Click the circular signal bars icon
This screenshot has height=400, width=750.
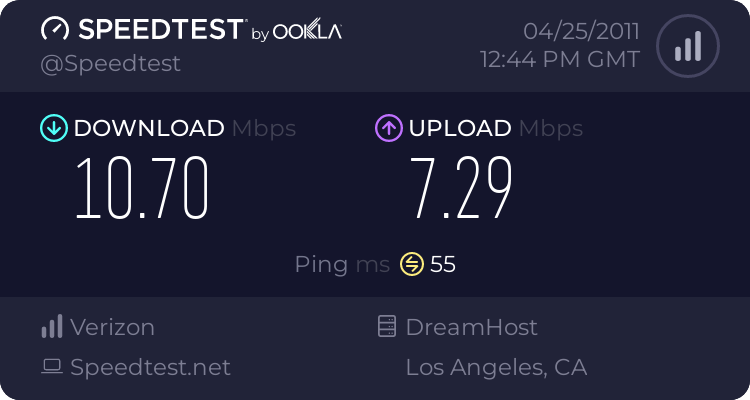point(686,45)
